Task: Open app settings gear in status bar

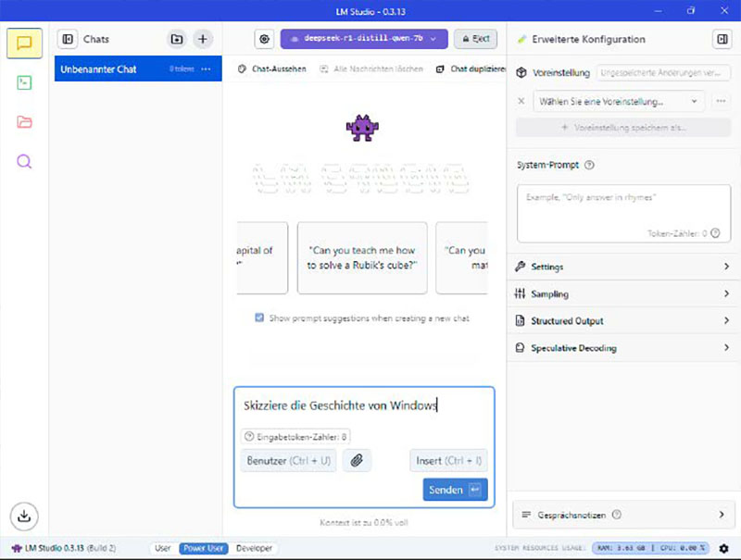Action: (x=723, y=548)
